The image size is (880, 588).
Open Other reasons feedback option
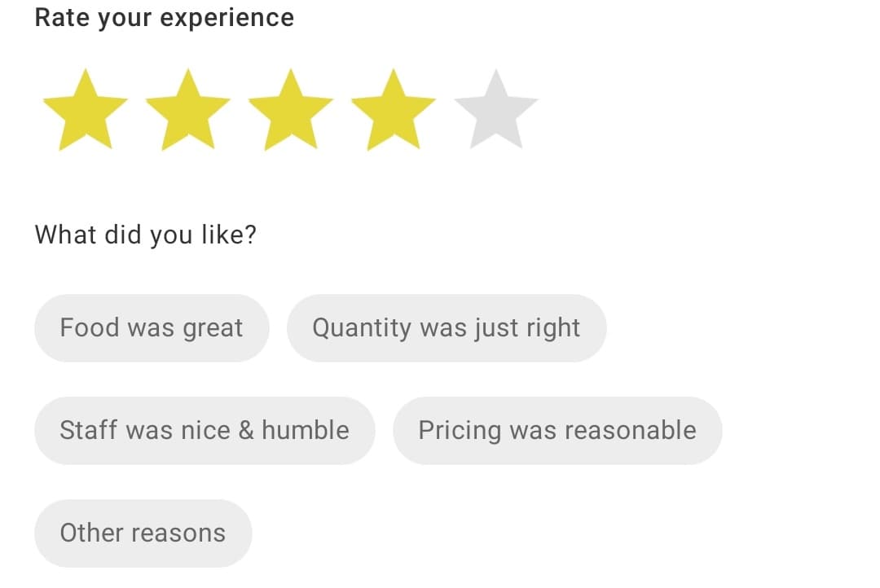pyautogui.click(x=143, y=533)
